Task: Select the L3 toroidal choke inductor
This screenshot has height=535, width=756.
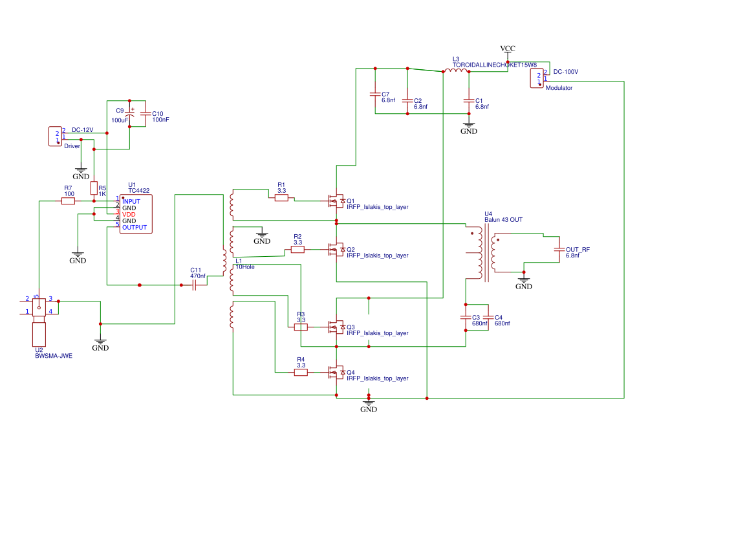Action: [456, 71]
